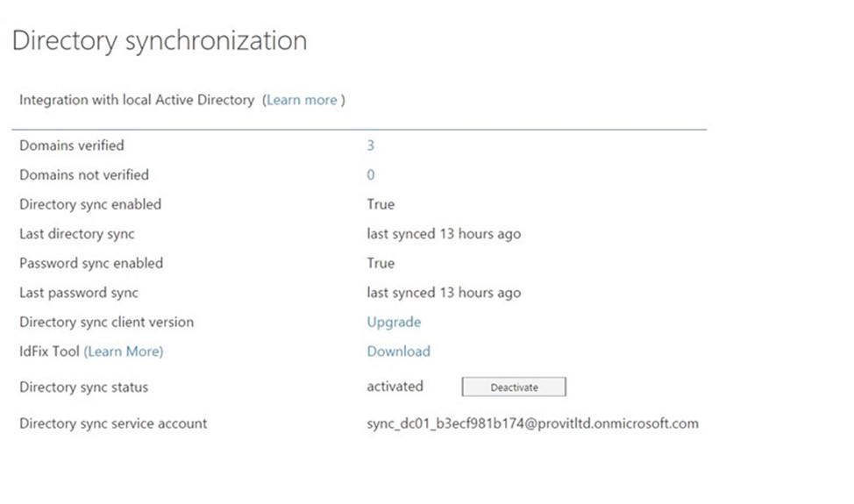Click the Directory sync enabled True value
Viewport: 854px width, 504px height.
click(381, 204)
